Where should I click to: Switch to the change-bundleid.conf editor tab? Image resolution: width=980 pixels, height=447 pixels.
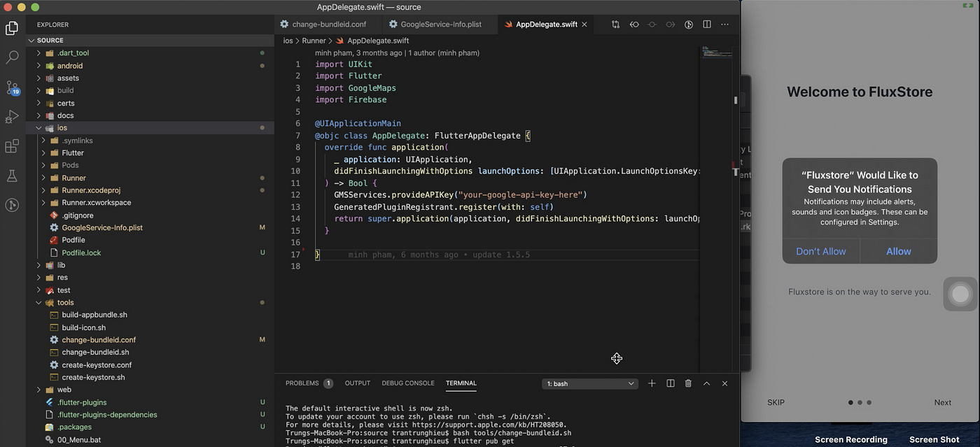coord(328,24)
